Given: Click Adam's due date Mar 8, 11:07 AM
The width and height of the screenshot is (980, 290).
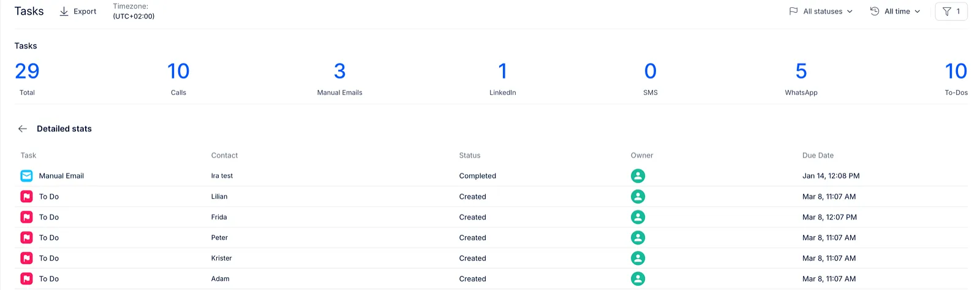Looking at the screenshot, I should pyautogui.click(x=829, y=279).
